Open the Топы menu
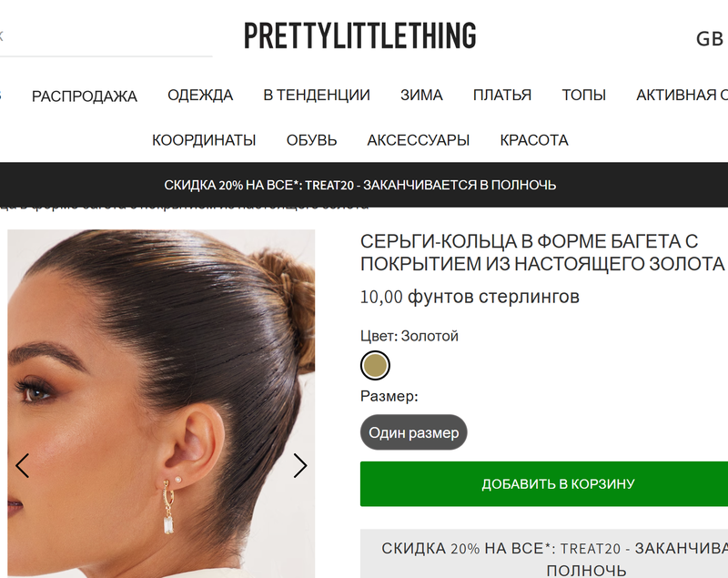728x578 pixels. [583, 96]
